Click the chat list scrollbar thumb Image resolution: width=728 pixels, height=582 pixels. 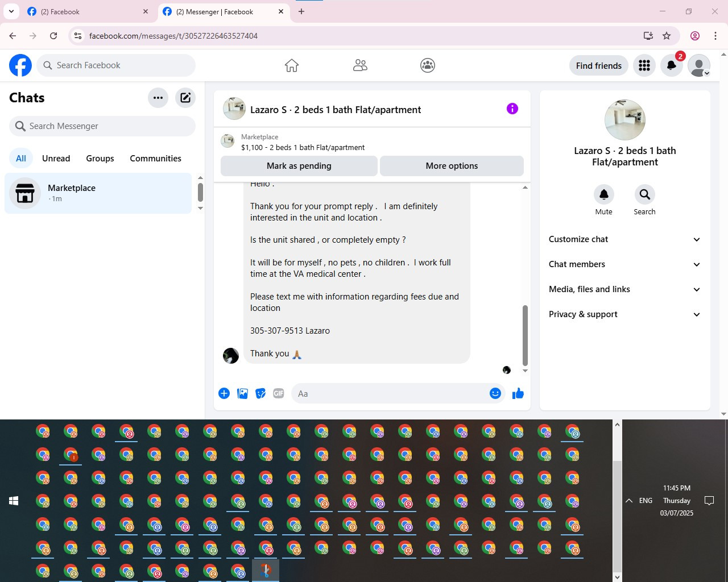200,192
